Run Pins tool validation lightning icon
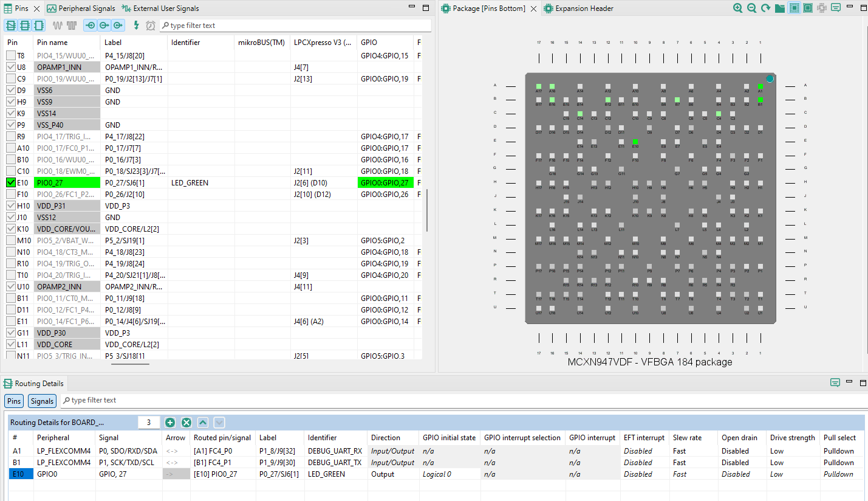This screenshot has height=501, width=868. [x=136, y=25]
